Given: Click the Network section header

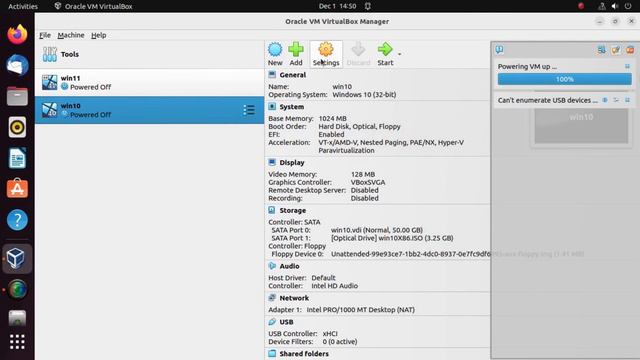Looking at the screenshot, I should tap(294, 298).
